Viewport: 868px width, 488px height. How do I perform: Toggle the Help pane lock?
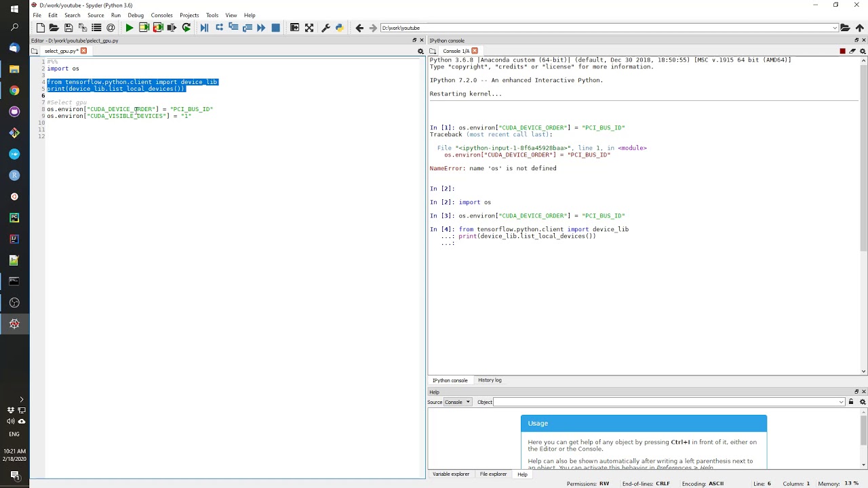pos(851,402)
